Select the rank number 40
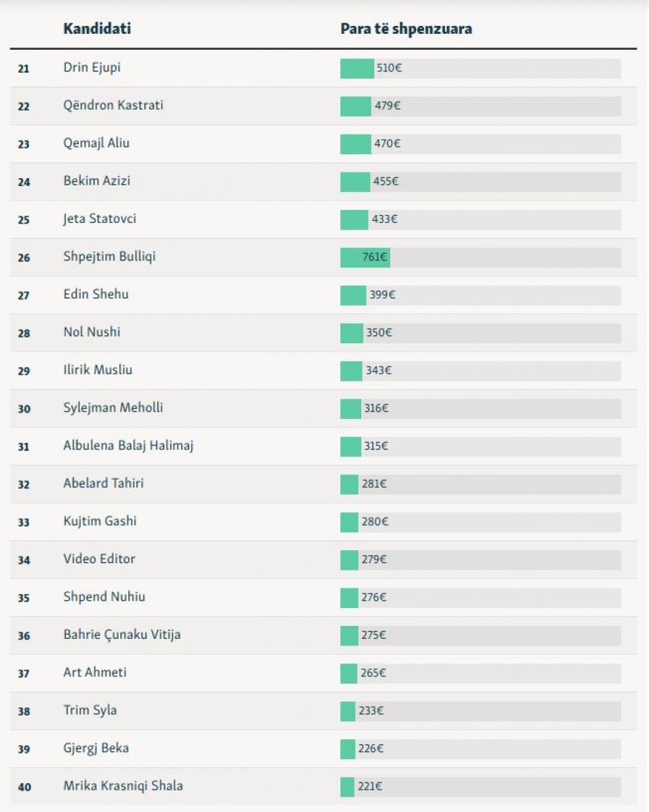This screenshot has width=649, height=812. (25, 787)
